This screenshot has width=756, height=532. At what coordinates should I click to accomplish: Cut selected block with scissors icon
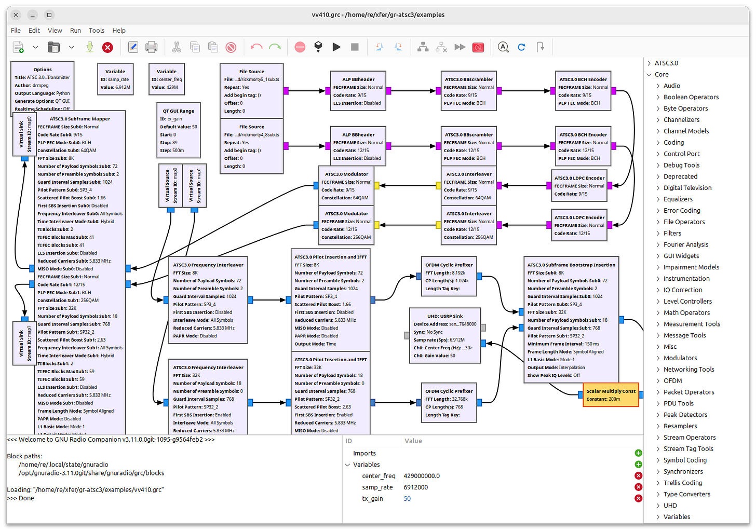tap(177, 47)
